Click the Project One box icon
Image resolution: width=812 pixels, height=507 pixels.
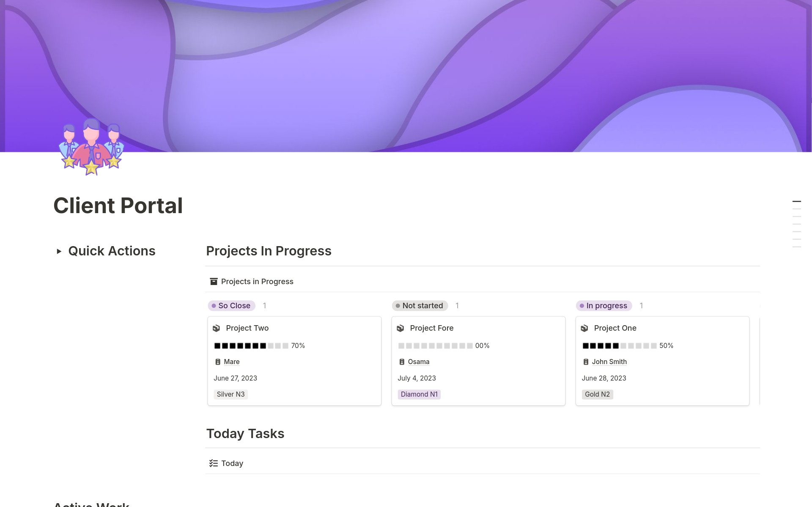[x=584, y=328]
